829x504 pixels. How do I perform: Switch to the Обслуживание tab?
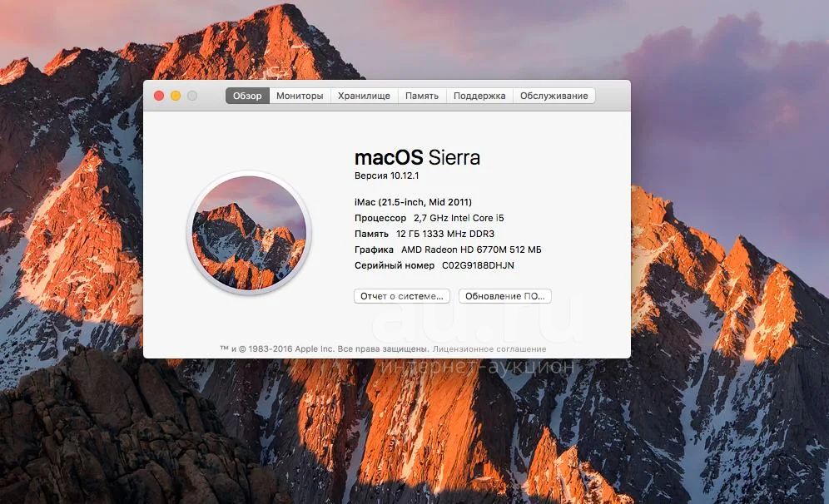[x=554, y=96]
